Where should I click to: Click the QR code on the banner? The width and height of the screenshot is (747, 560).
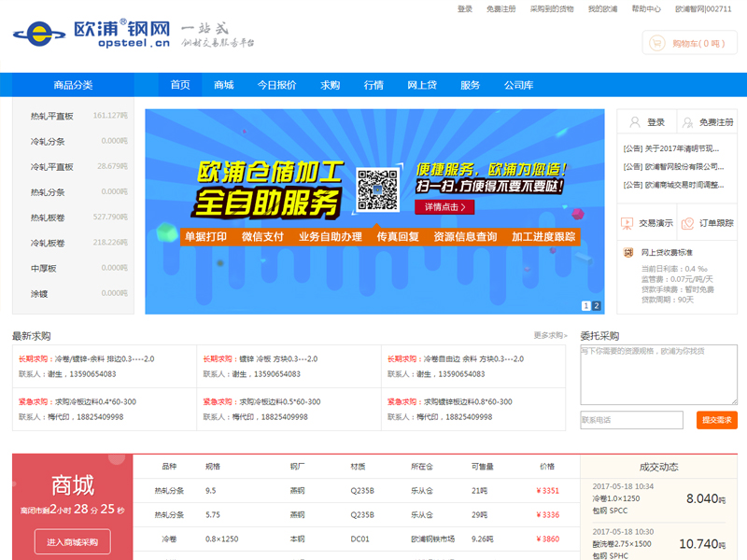click(x=378, y=190)
